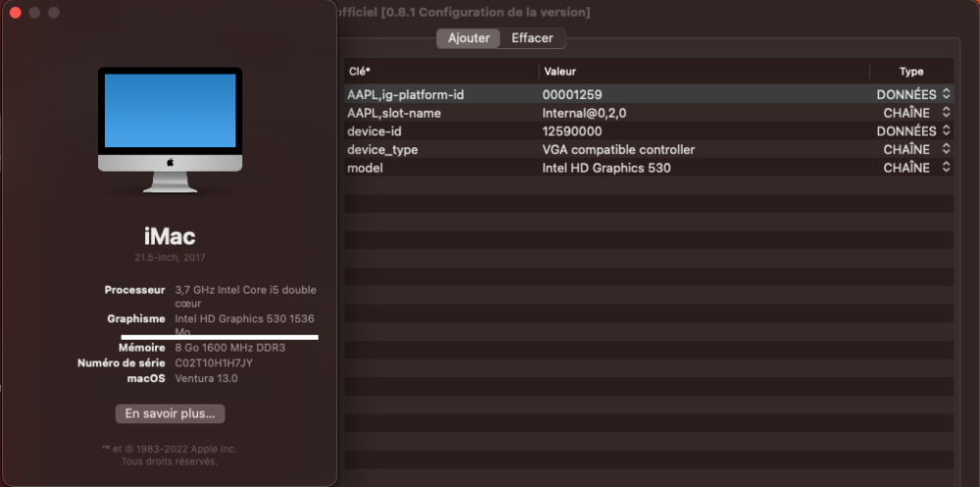Open En savoir plus in About window
The image size is (980, 487).
click(x=170, y=414)
